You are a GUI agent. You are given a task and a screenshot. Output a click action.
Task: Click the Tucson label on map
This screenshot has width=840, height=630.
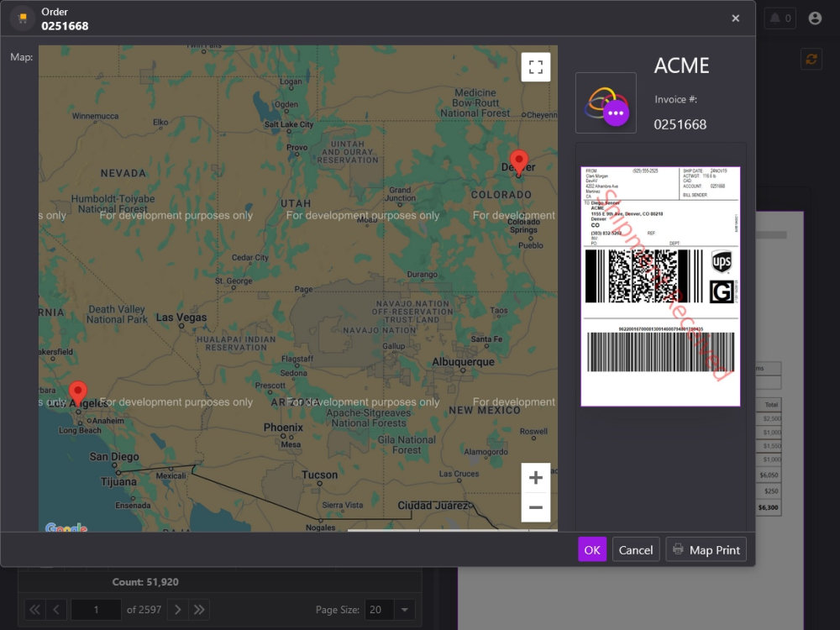click(x=320, y=475)
